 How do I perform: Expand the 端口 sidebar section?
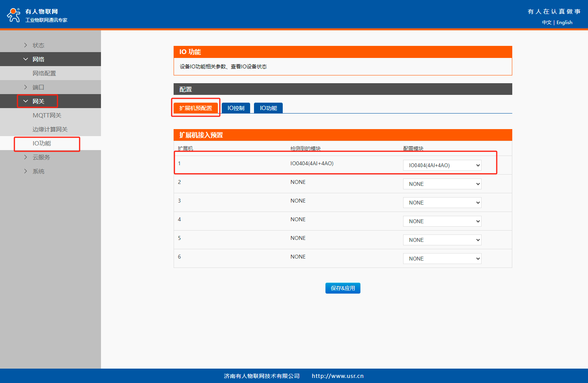(38, 87)
